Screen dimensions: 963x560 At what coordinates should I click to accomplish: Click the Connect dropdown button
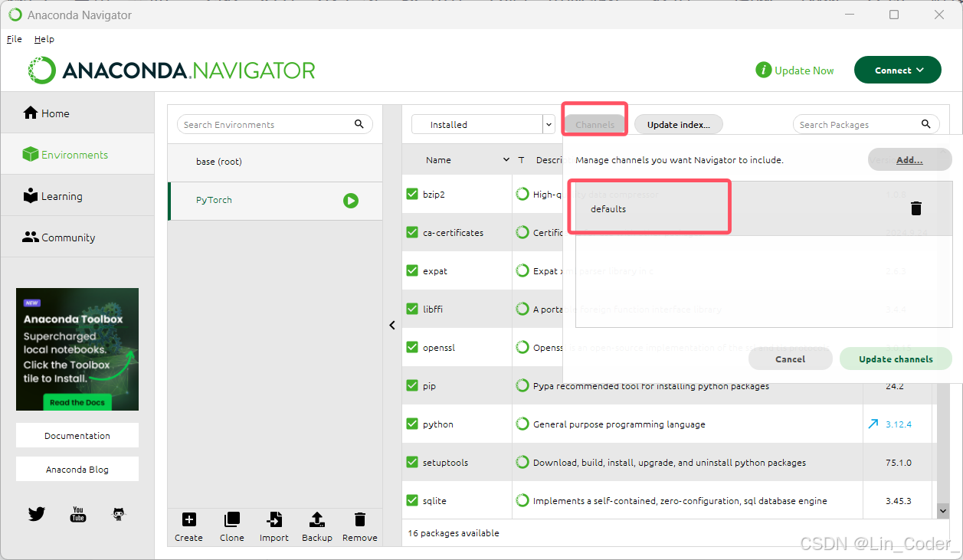[x=897, y=70]
